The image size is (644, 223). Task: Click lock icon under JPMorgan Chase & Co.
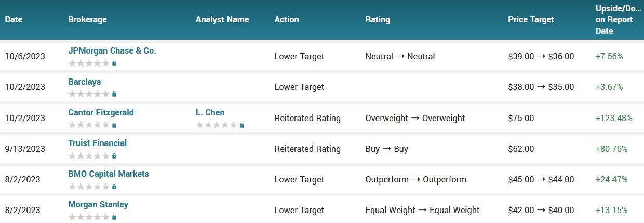tap(114, 63)
